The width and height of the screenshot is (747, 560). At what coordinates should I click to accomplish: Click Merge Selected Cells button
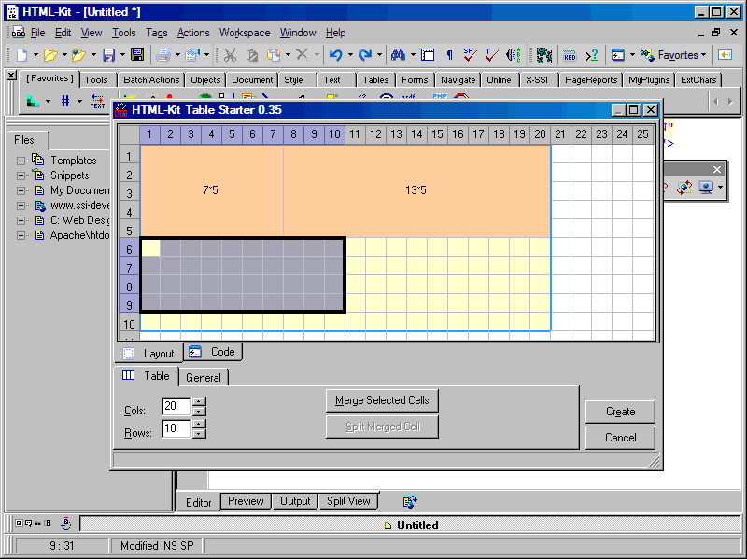(382, 400)
